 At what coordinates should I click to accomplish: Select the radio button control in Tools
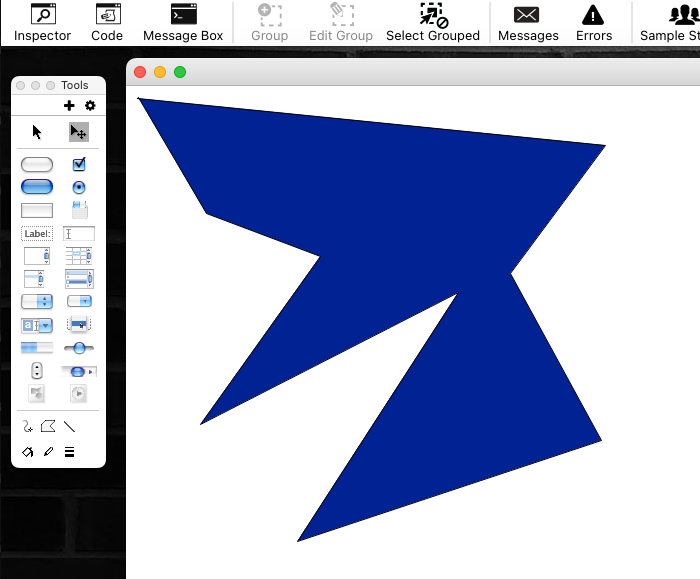[x=79, y=187]
